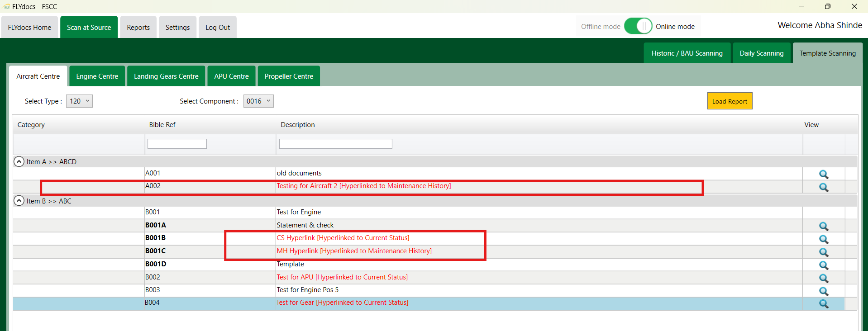Open the Select Type dropdown showing 120
The height and width of the screenshot is (331, 868).
pyautogui.click(x=79, y=101)
